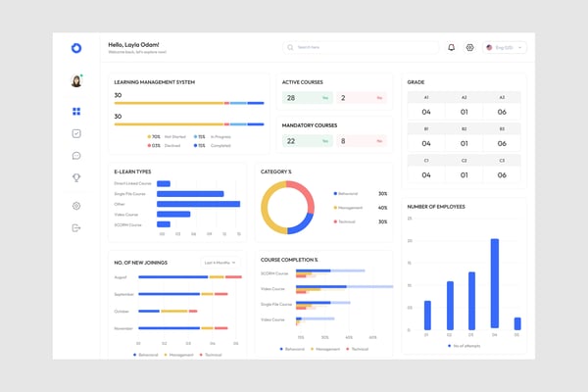Open the notifications bell icon

(452, 48)
